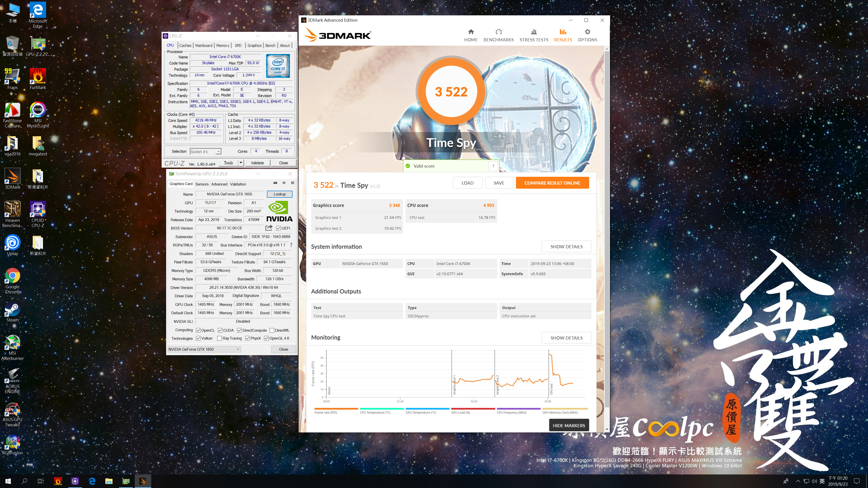Expand the CPU-Z Tools dropdown arrow

coord(241,163)
